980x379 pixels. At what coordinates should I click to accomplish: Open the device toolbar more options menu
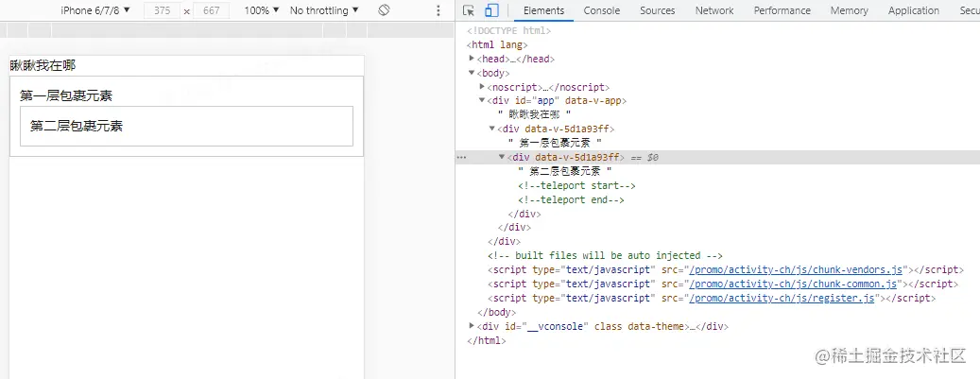438,10
